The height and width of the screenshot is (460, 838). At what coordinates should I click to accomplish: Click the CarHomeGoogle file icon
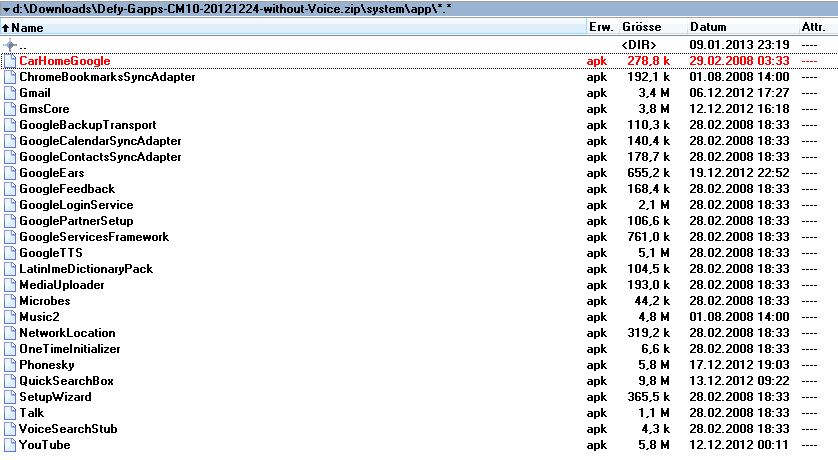pos(10,61)
